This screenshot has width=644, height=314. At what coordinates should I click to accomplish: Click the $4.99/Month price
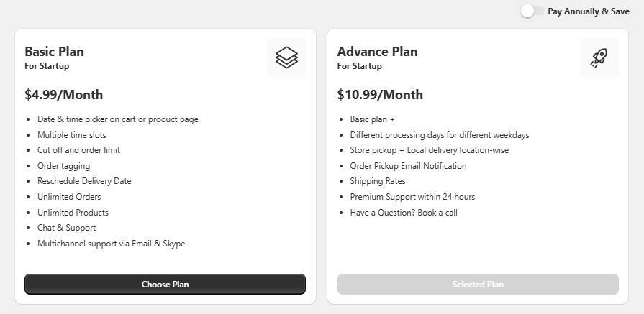click(x=63, y=95)
